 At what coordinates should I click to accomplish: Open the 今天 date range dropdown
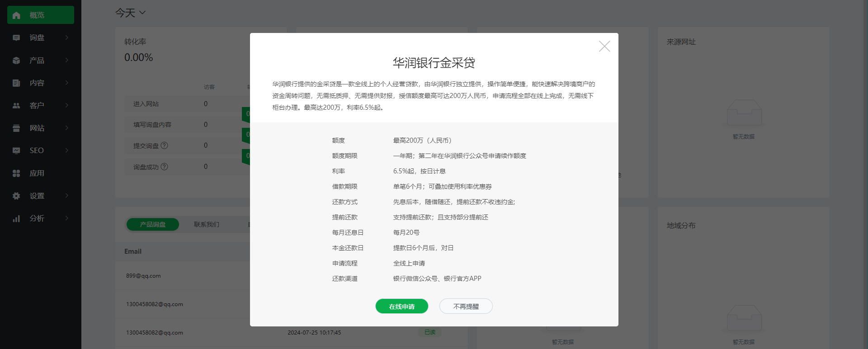pos(131,13)
